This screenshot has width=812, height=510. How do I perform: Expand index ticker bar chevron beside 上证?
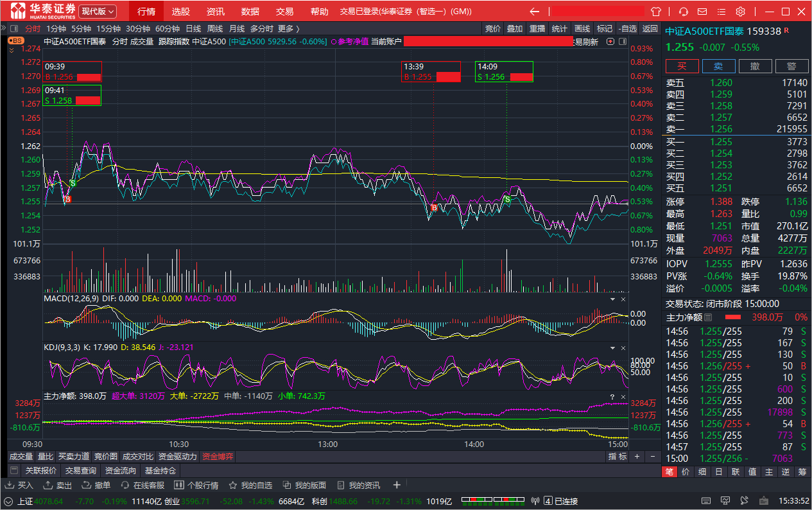click(x=8, y=501)
